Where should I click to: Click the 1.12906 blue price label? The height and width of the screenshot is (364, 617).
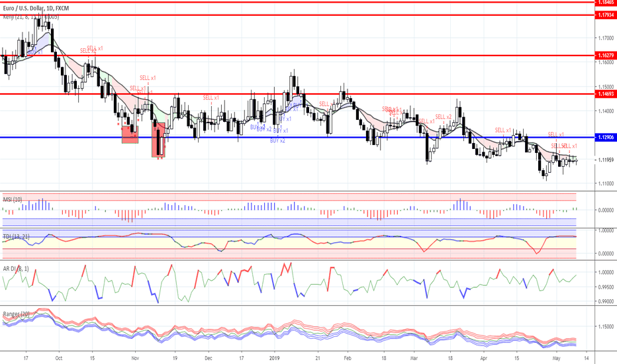(606, 138)
